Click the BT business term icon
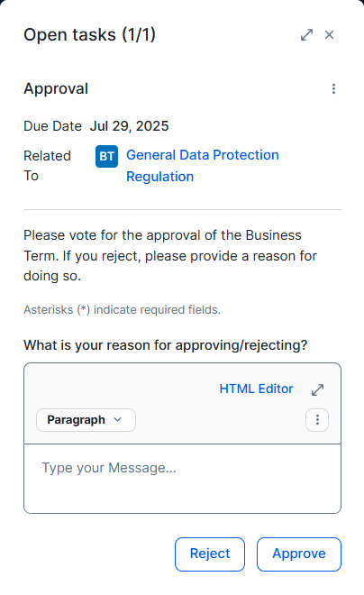The image size is (364, 595). tap(106, 156)
